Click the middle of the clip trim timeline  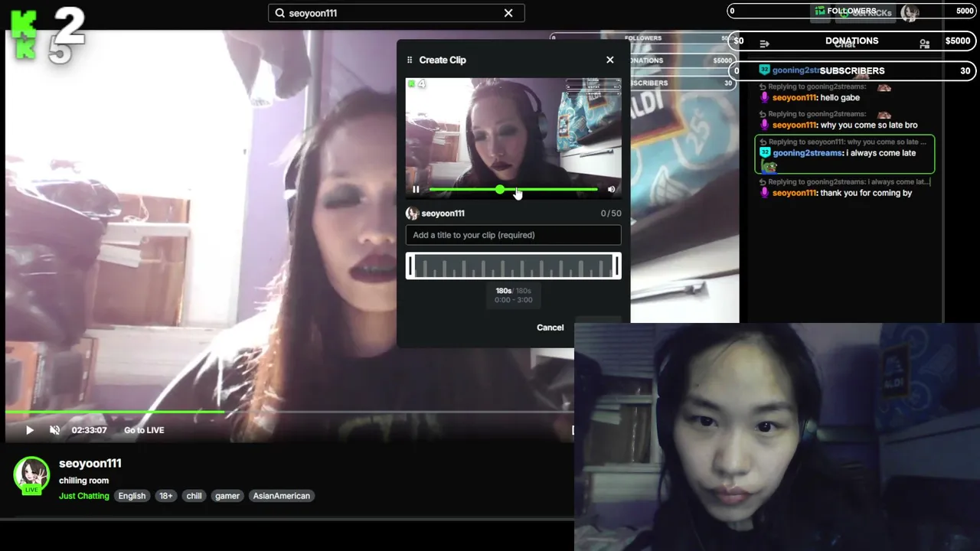point(513,266)
